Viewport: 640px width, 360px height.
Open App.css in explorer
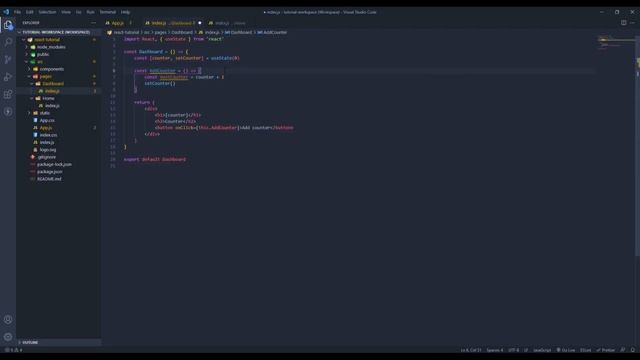pyautogui.click(x=58, y=120)
